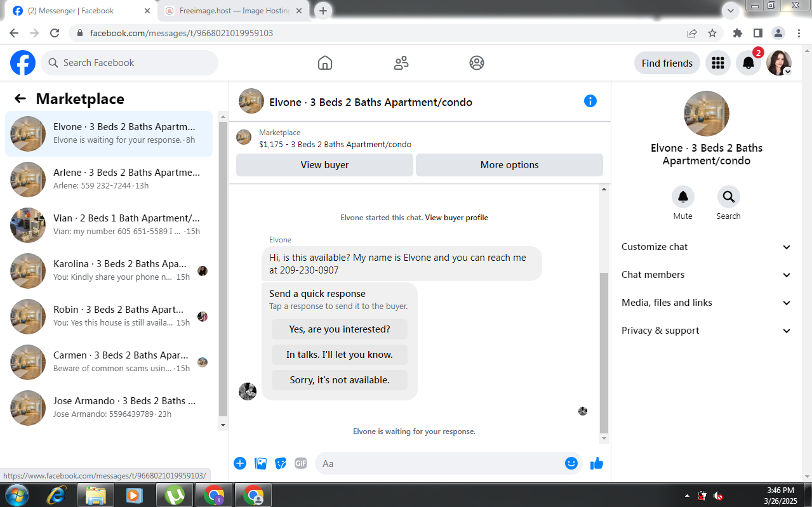This screenshot has width=812, height=507.
Task: Click the Search Facebook input field
Action: coord(130,63)
